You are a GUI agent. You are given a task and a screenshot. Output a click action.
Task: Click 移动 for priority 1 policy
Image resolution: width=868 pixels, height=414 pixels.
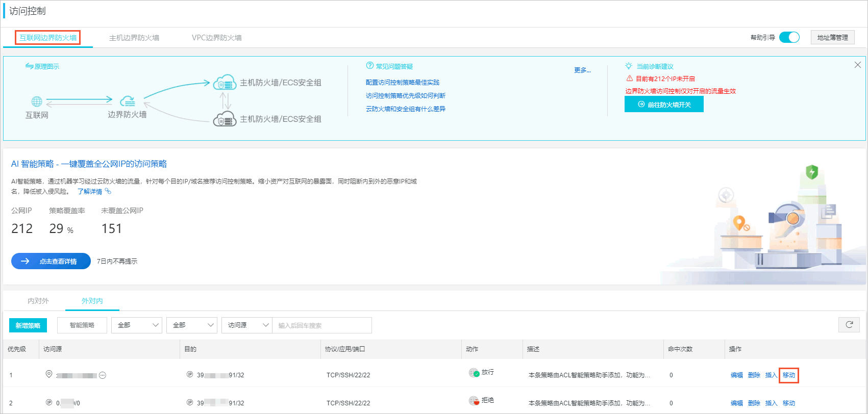pos(789,375)
